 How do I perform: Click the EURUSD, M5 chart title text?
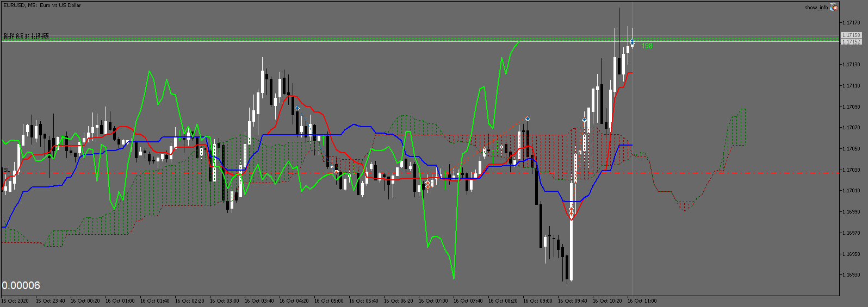point(42,5)
